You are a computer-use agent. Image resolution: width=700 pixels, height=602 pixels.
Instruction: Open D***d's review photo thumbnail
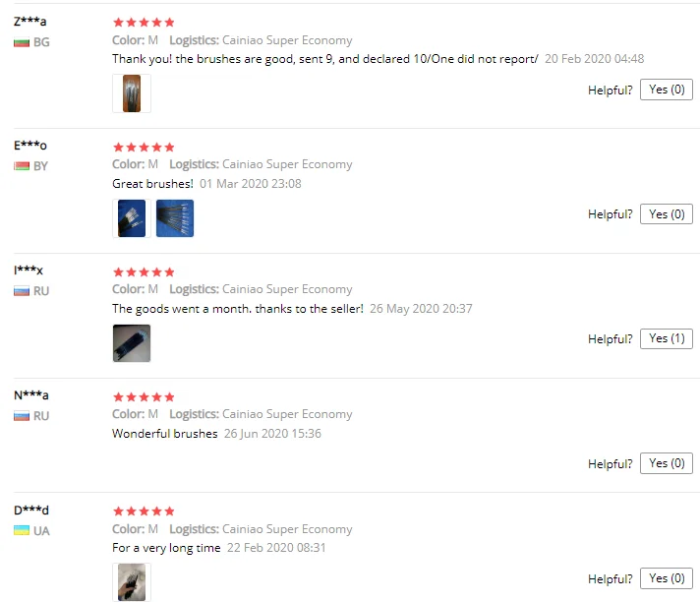pyautogui.click(x=132, y=582)
